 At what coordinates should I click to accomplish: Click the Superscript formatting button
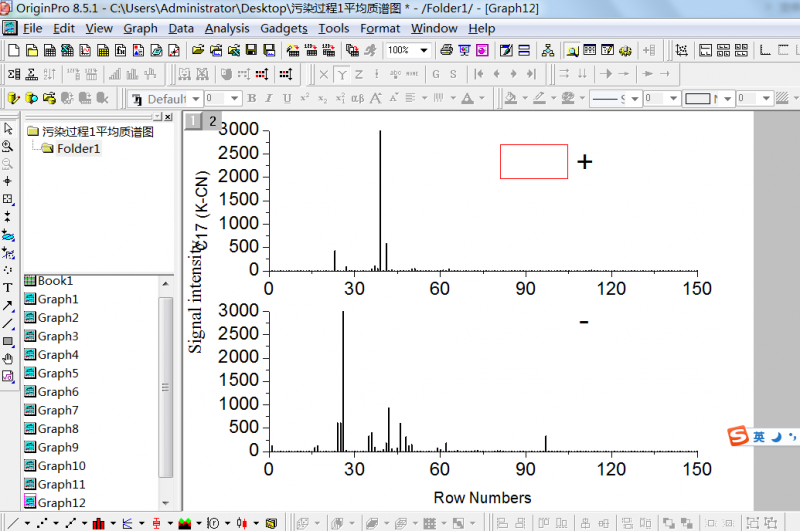coord(305,98)
